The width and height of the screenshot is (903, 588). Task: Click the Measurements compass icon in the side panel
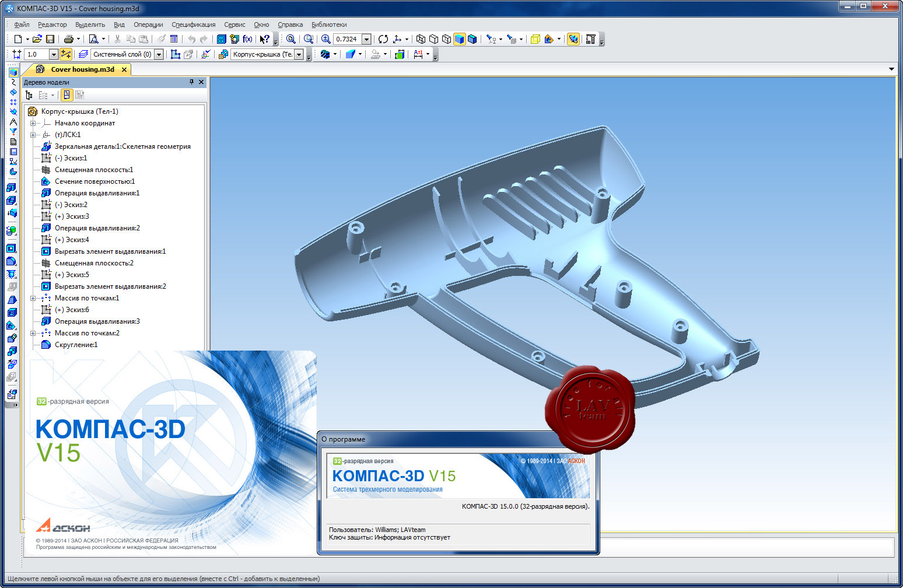pos(13,122)
